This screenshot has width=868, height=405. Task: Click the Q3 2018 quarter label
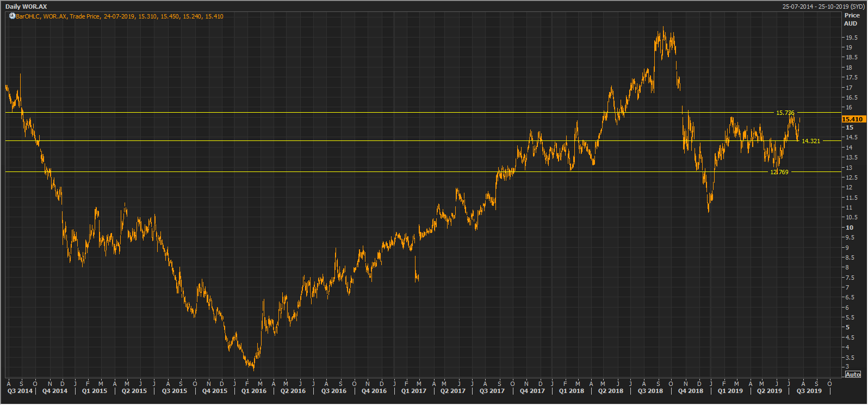650,391
